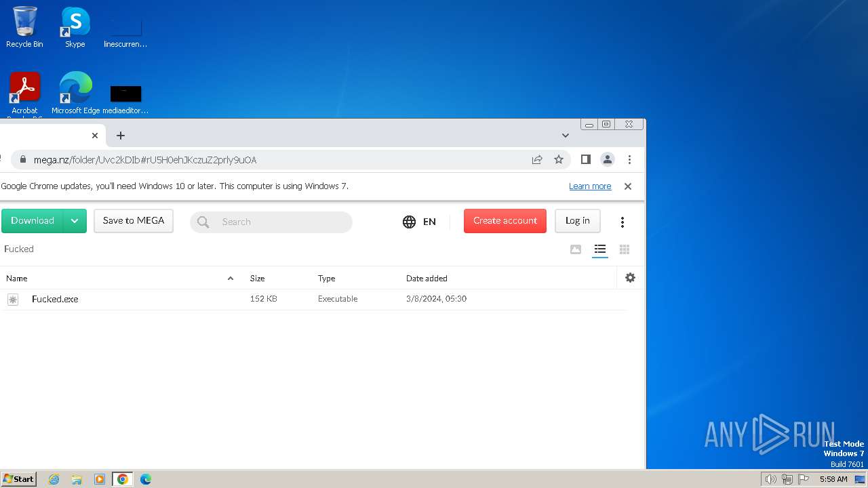Follow the Learn more link
This screenshot has width=868, height=488.
(x=590, y=186)
